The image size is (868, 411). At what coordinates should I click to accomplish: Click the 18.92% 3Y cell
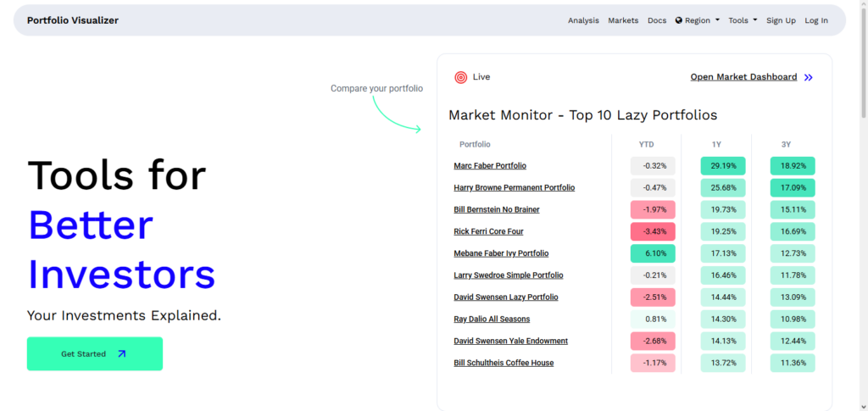793,166
